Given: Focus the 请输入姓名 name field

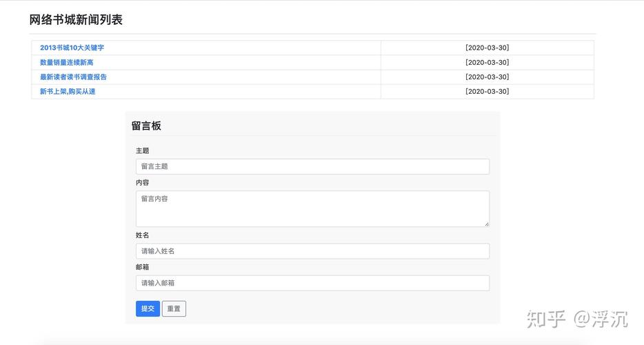Looking at the screenshot, I should click(312, 251).
